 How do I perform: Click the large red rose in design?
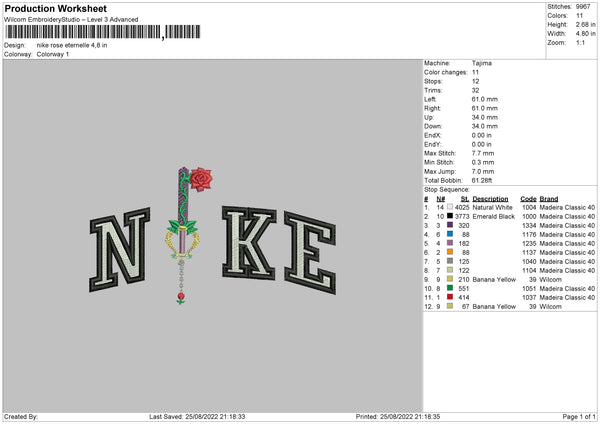(x=201, y=179)
